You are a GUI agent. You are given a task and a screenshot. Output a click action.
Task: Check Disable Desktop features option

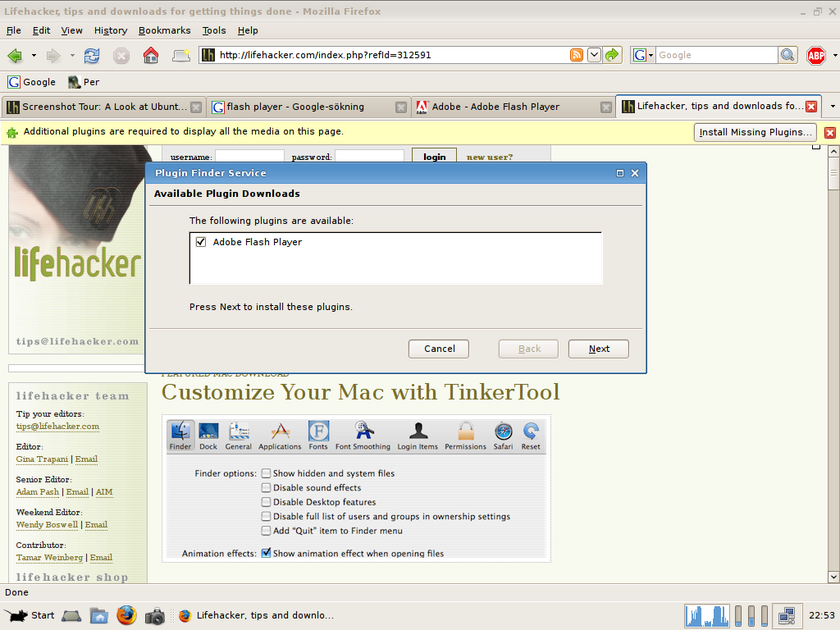tap(266, 502)
